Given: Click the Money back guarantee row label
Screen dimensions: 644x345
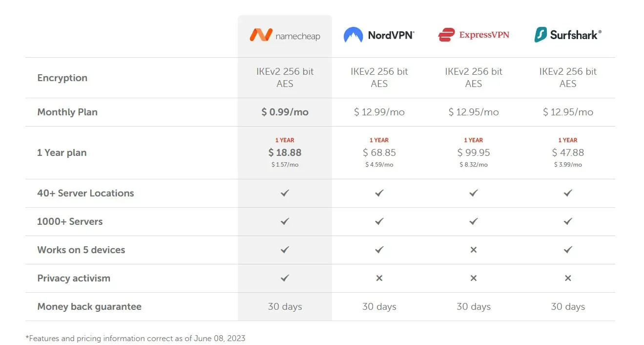Looking at the screenshot, I should coord(89,306).
